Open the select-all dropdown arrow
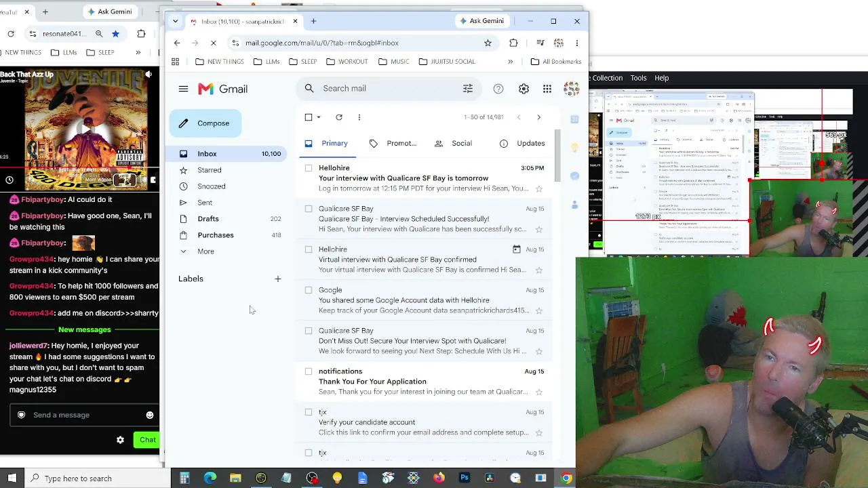The width and height of the screenshot is (868, 488). tap(319, 117)
